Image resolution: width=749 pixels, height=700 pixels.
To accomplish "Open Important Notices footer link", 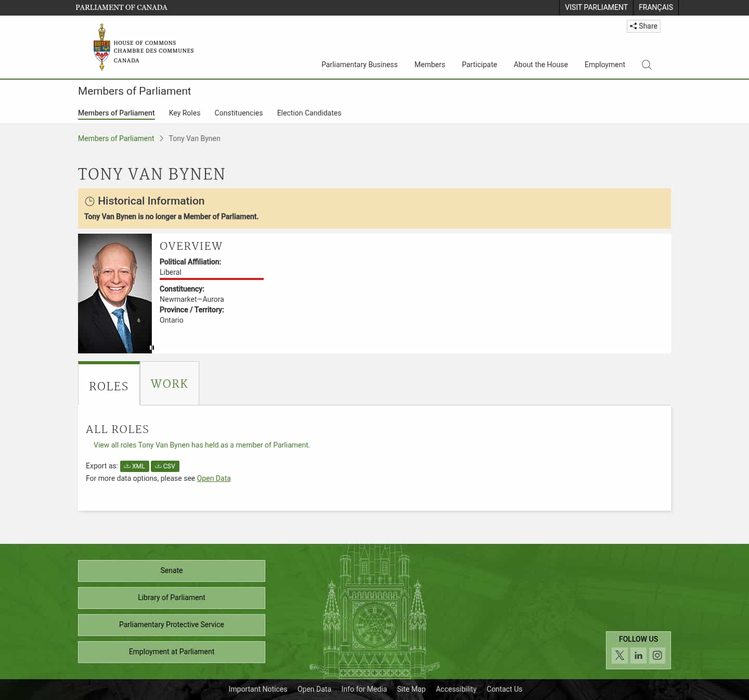I will coord(258,689).
